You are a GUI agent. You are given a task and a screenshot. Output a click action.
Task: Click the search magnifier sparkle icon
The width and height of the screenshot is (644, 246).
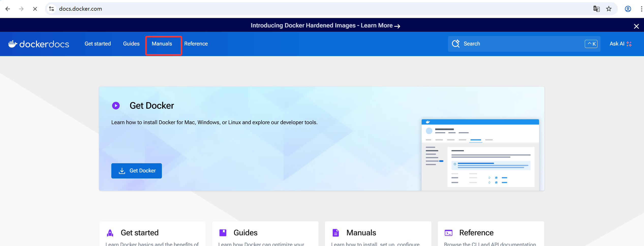click(x=456, y=44)
